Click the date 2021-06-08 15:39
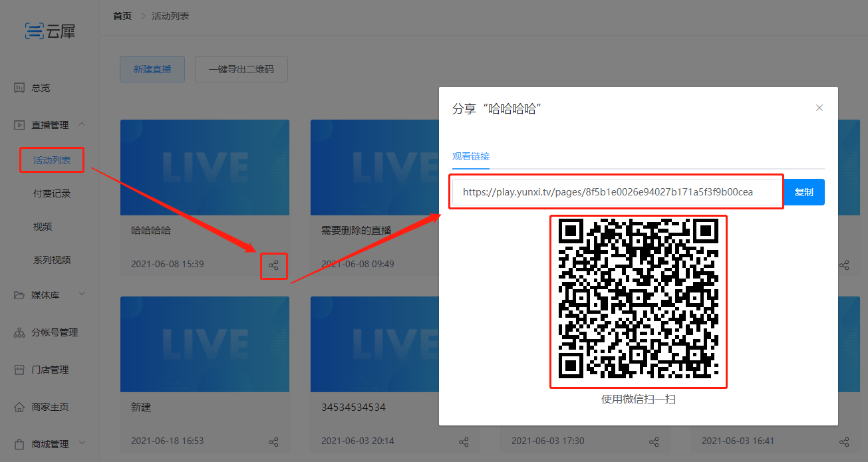Screen dimensions: 868x462 tap(168, 264)
